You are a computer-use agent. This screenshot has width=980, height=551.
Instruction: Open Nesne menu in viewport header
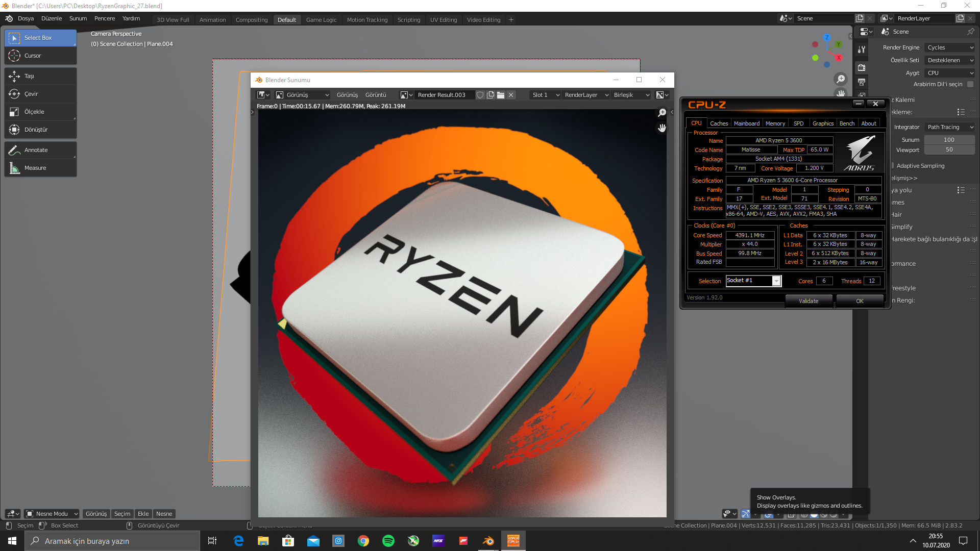point(164,514)
